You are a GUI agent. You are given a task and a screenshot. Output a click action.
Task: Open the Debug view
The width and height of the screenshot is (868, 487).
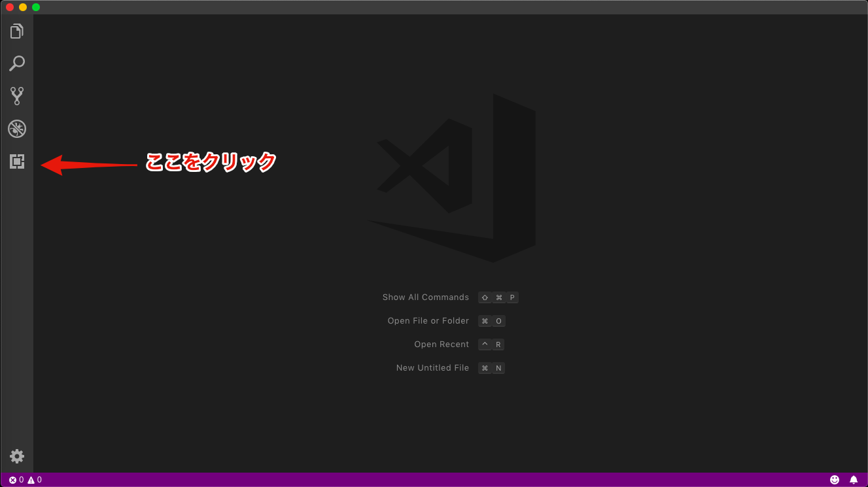(x=17, y=129)
